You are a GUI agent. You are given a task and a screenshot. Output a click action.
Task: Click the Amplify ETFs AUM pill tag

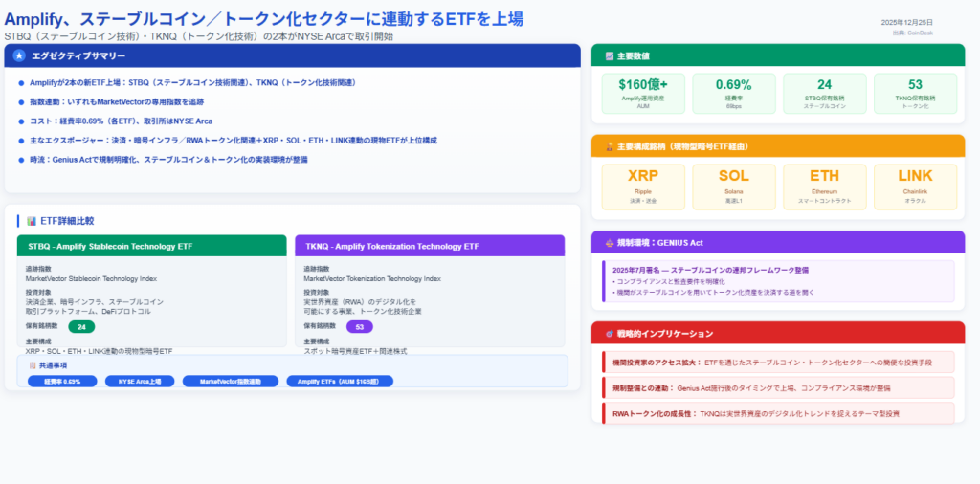tap(326, 381)
